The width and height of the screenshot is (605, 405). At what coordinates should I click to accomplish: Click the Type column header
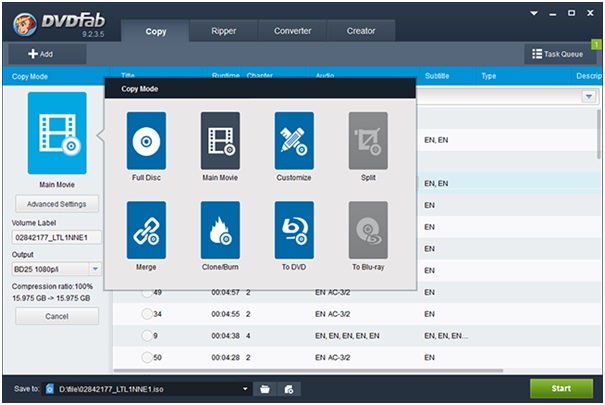click(488, 76)
